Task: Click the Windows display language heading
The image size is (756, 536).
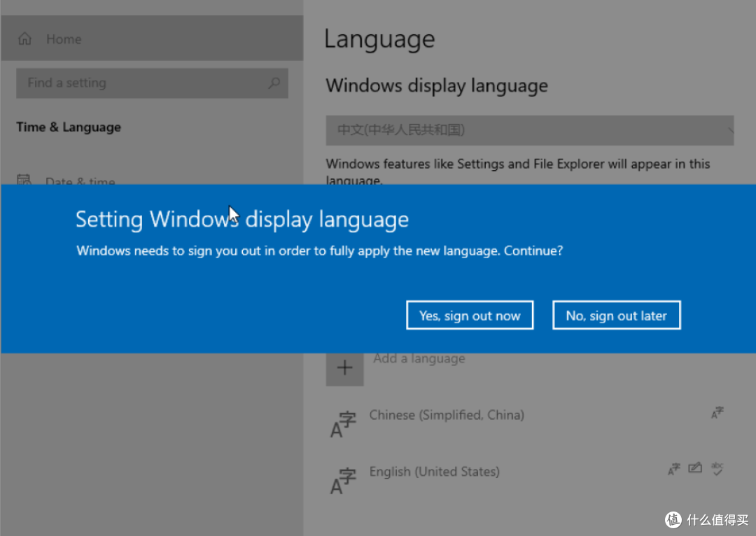Action: point(437,86)
